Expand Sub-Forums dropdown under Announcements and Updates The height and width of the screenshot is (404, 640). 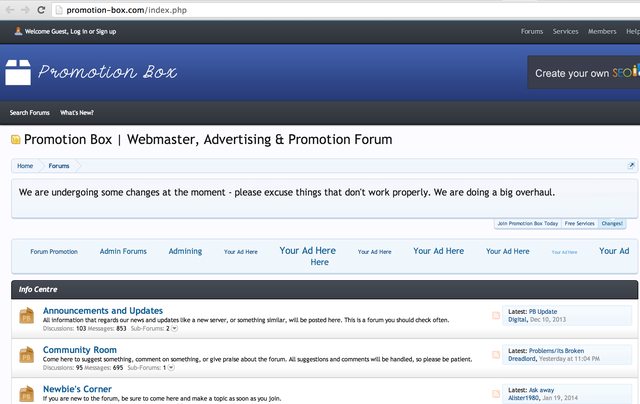[174, 329]
